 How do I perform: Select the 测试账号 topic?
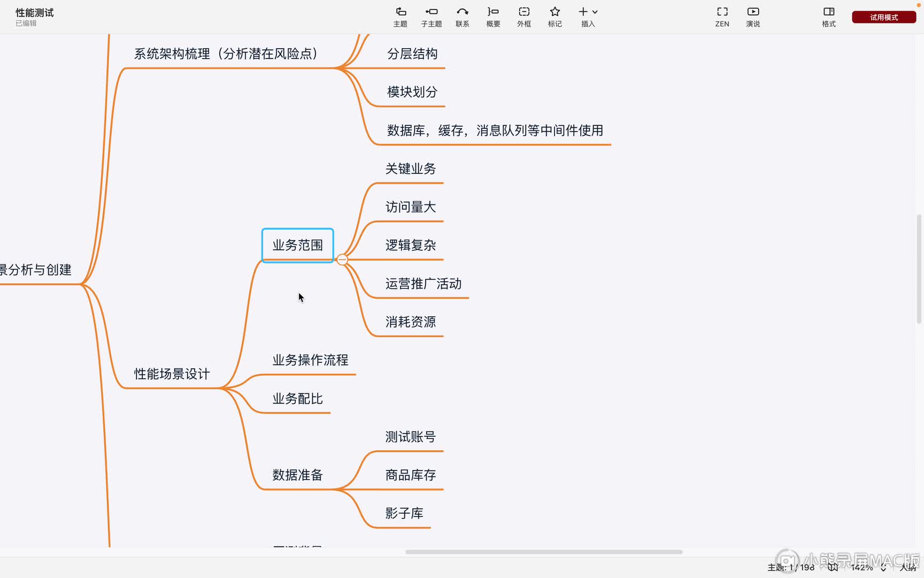pos(411,437)
